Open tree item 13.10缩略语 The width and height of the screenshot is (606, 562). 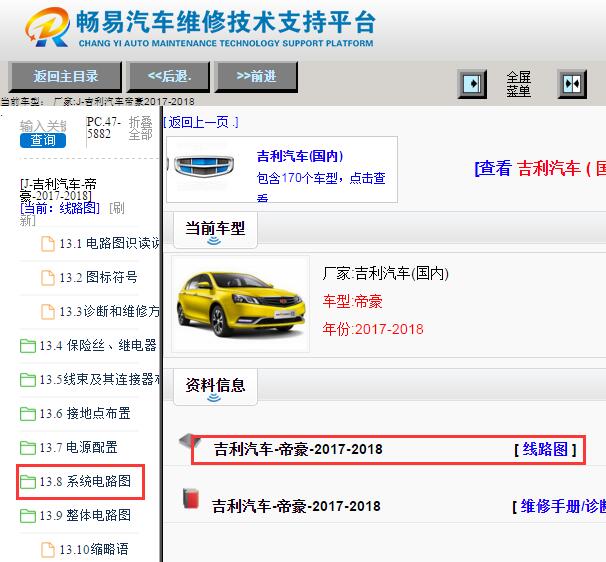(x=94, y=549)
